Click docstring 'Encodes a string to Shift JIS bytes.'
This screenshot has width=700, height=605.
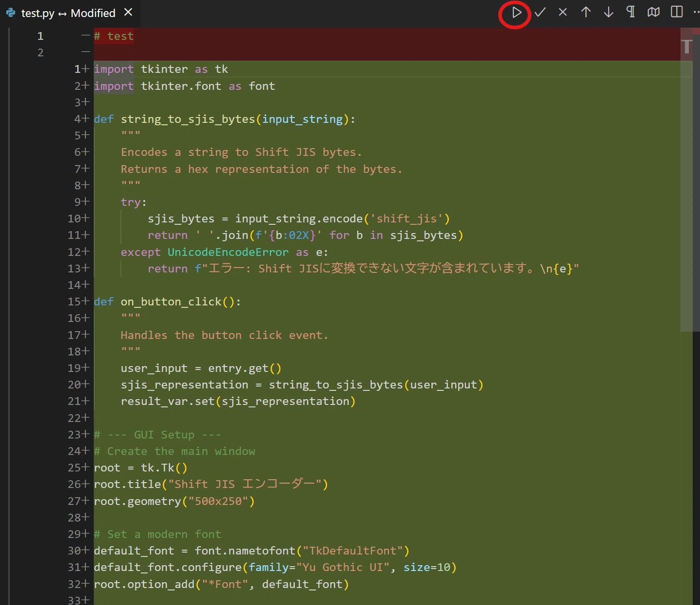click(241, 152)
